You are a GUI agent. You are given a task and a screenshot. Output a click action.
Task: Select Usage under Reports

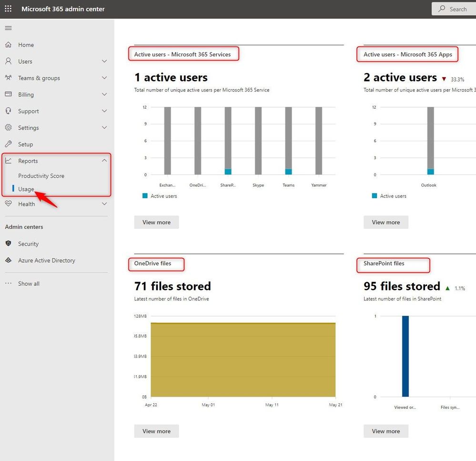coord(26,189)
